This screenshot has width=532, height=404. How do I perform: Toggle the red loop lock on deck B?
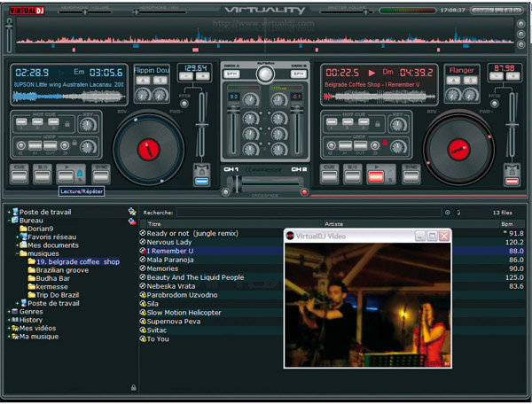click(385, 143)
